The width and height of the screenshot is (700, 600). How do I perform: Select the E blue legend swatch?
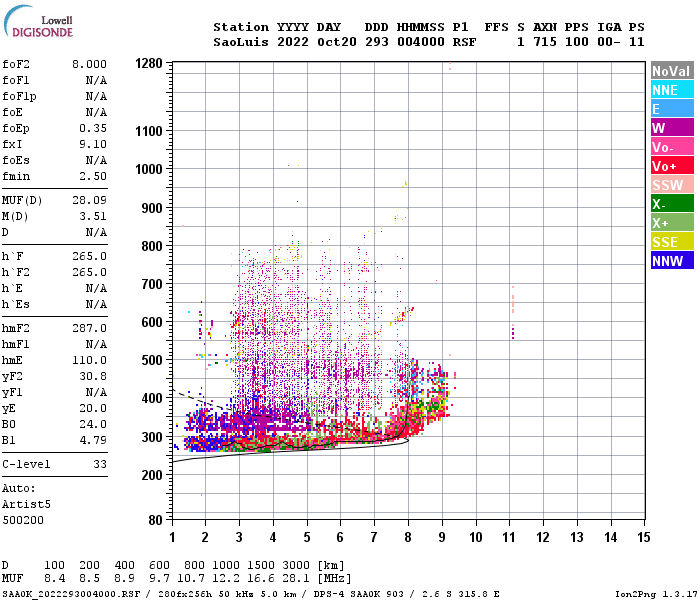pyautogui.click(x=672, y=109)
